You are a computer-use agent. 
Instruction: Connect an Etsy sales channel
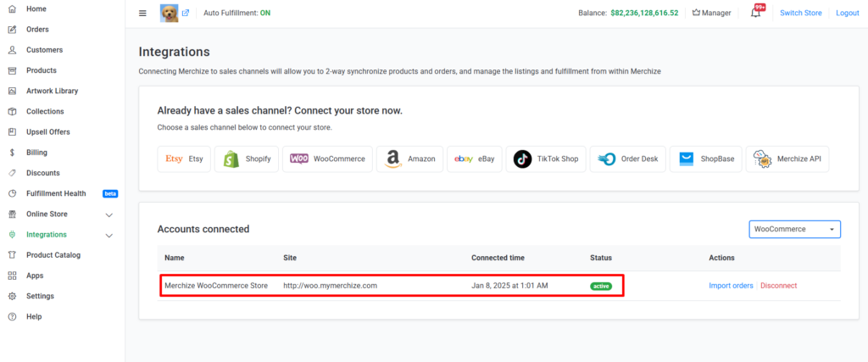184,159
